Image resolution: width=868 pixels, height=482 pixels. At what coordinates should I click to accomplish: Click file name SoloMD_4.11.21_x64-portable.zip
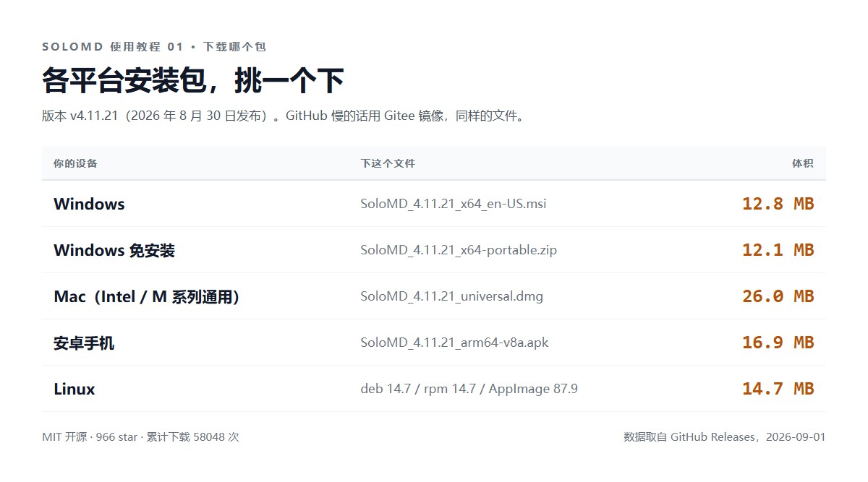459,250
